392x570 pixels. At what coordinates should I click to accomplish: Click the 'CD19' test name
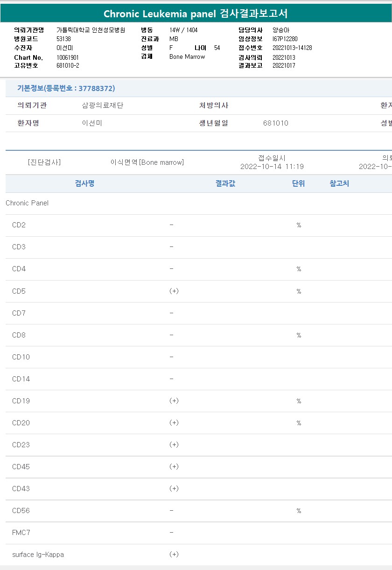click(21, 401)
